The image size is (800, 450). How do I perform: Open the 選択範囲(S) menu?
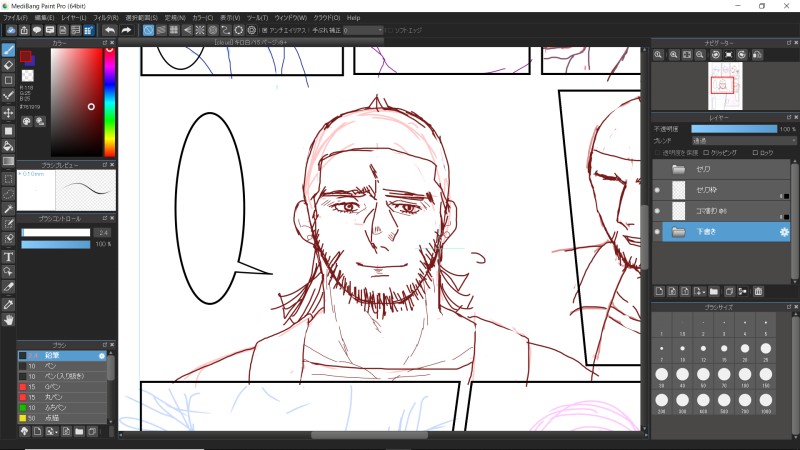point(141,18)
